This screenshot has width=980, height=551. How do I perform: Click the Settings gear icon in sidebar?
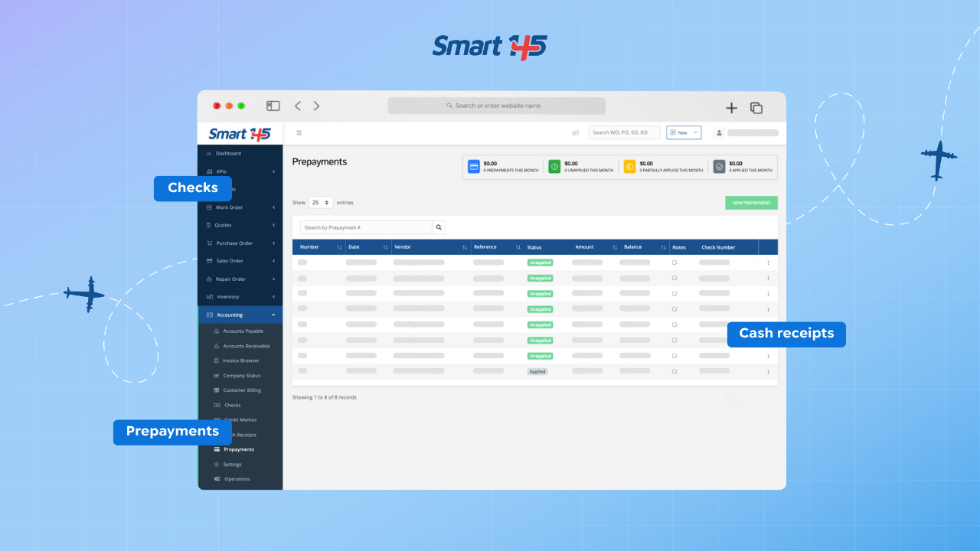217,465
